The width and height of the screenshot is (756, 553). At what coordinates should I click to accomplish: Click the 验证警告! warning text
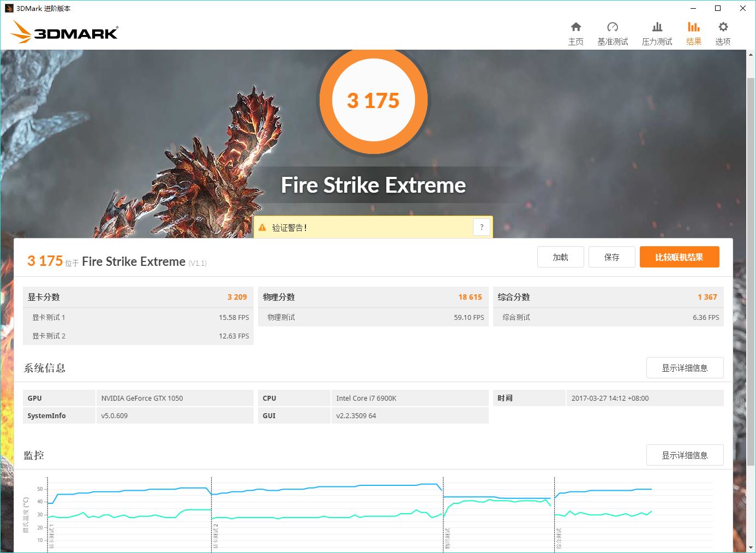point(290,228)
